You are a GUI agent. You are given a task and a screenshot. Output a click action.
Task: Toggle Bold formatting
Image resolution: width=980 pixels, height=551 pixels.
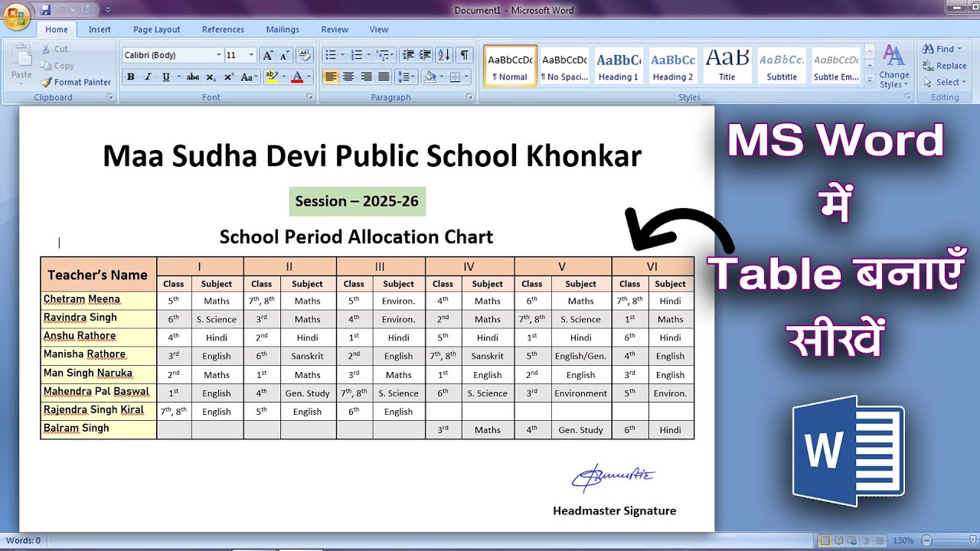pos(131,77)
